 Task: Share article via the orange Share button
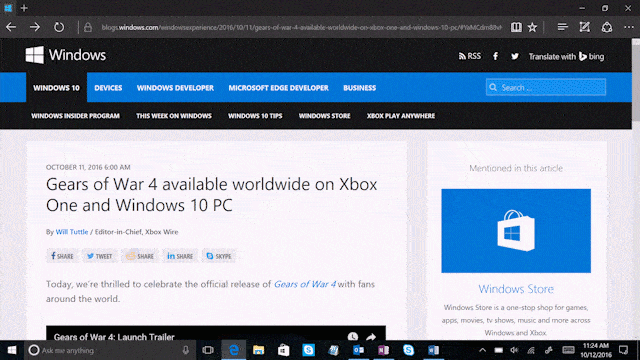click(140, 256)
